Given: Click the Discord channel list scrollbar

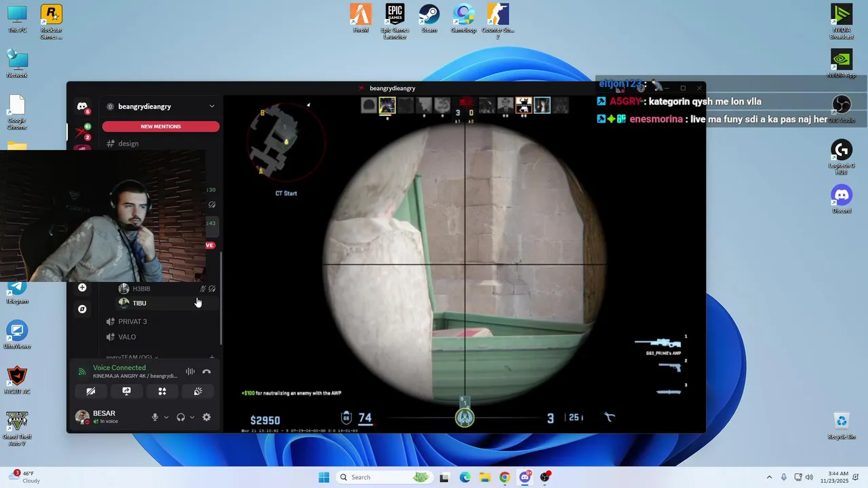Looking at the screenshot, I should point(221,298).
